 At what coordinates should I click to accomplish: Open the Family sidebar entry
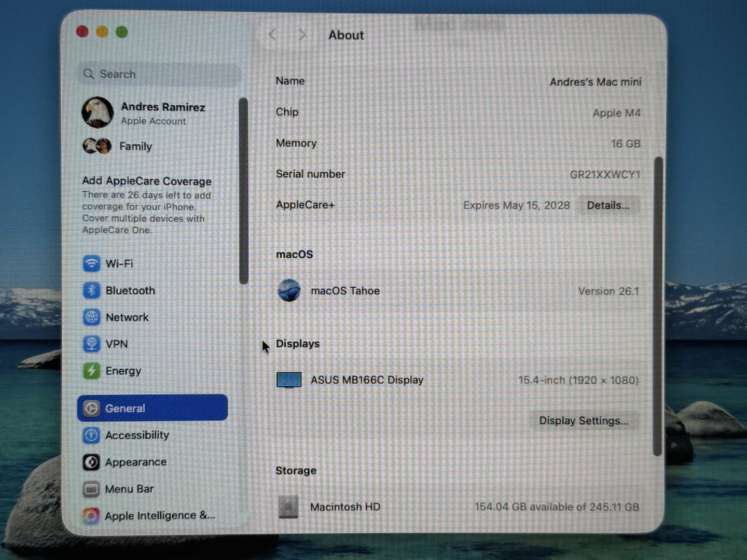[135, 147]
